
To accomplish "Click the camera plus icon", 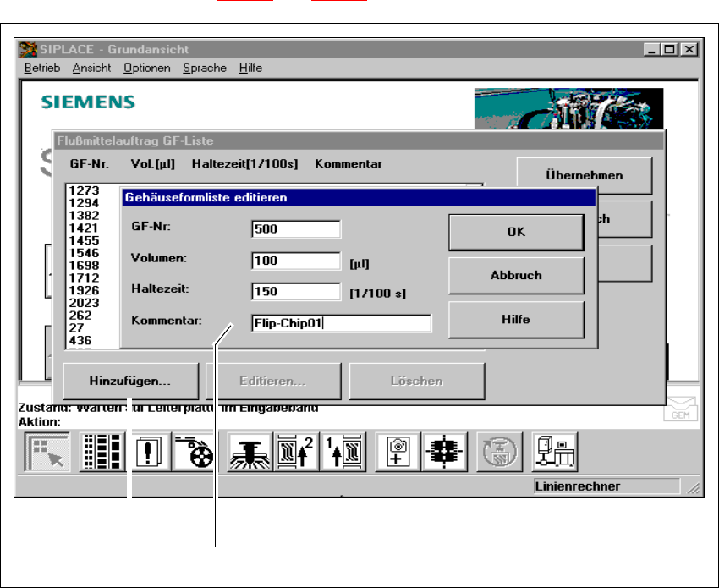I will [398, 451].
